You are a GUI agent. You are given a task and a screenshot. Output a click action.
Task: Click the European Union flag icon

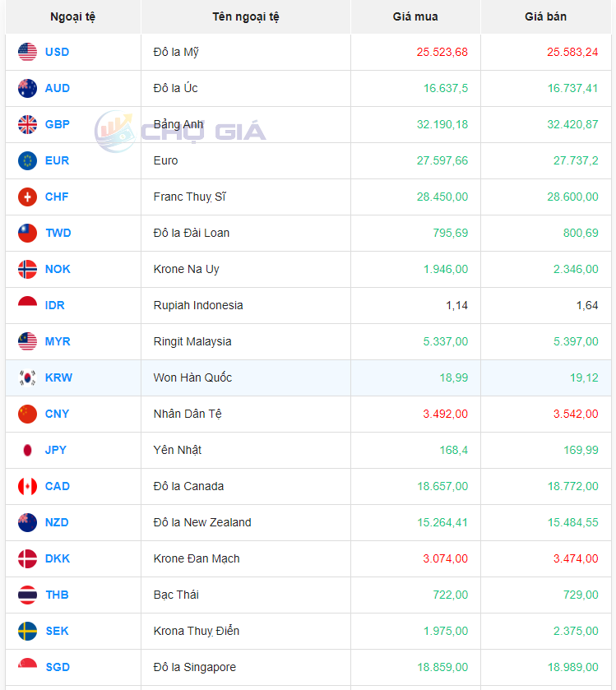point(27,160)
